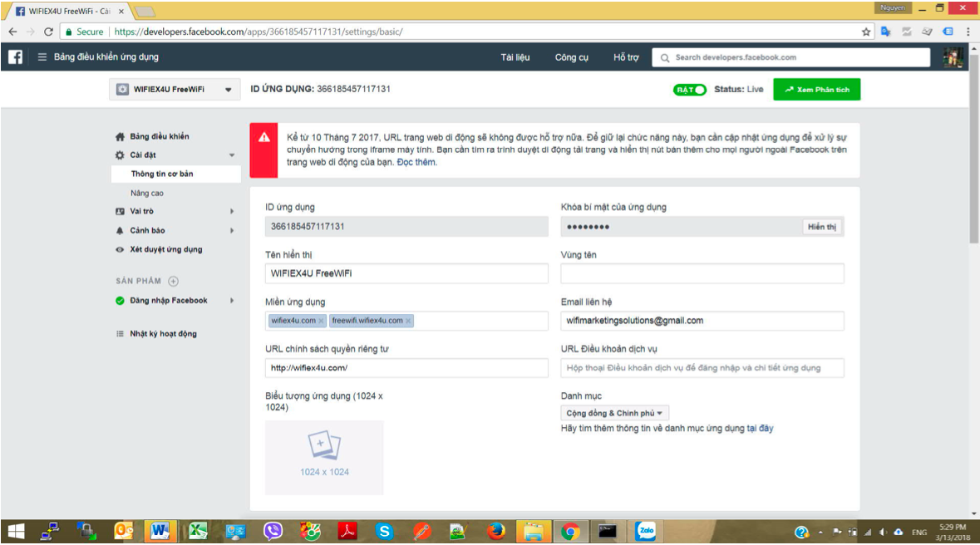Click the Vai trò roles icon

coord(120,211)
